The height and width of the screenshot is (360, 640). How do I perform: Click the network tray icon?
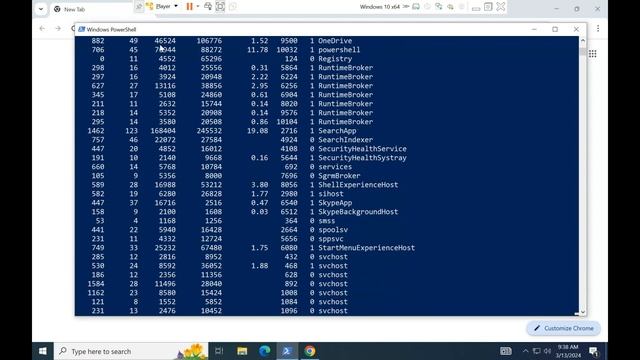[537, 351]
